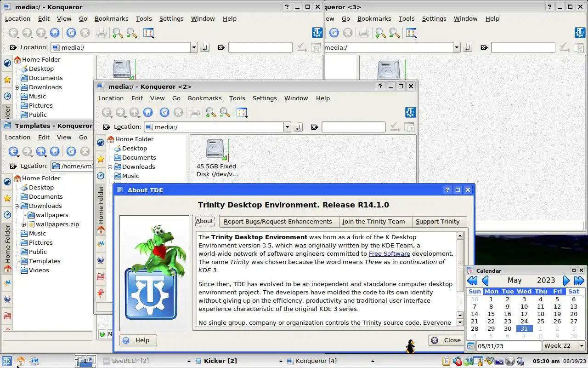
Task: Reload the page in Konqueror <2> toolbar
Action: [x=164, y=112]
